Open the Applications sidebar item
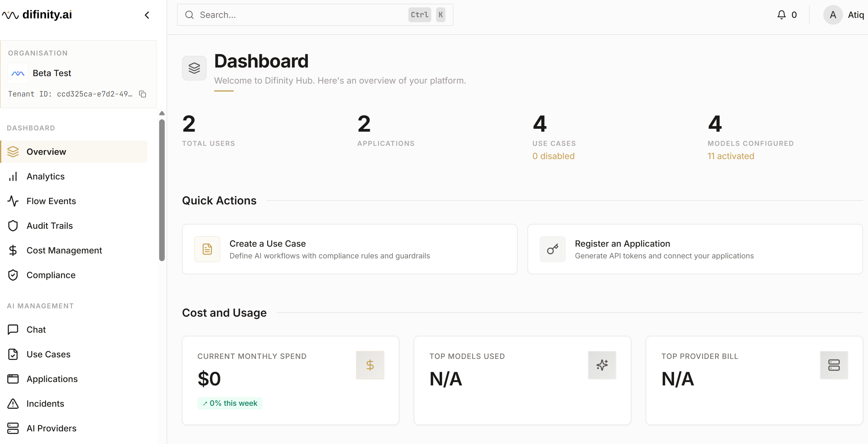The height and width of the screenshot is (444, 868). pyautogui.click(x=52, y=379)
